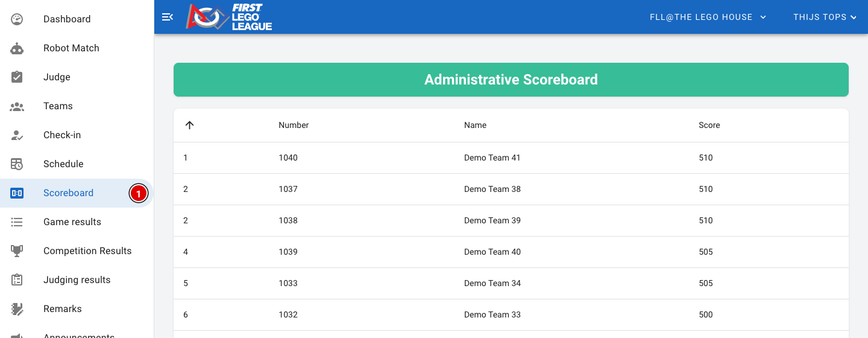Sort the table by the rank arrow
The image size is (868, 338).
click(189, 125)
